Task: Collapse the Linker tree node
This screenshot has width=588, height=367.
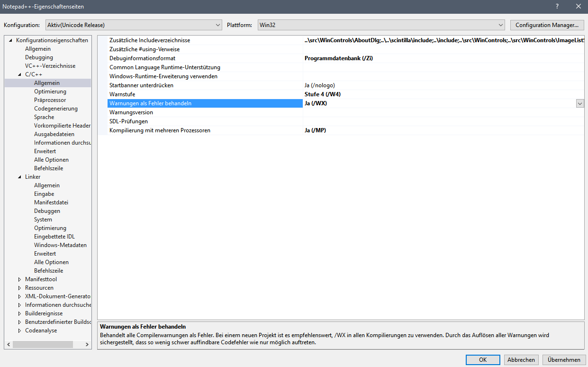Action: pos(20,177)
